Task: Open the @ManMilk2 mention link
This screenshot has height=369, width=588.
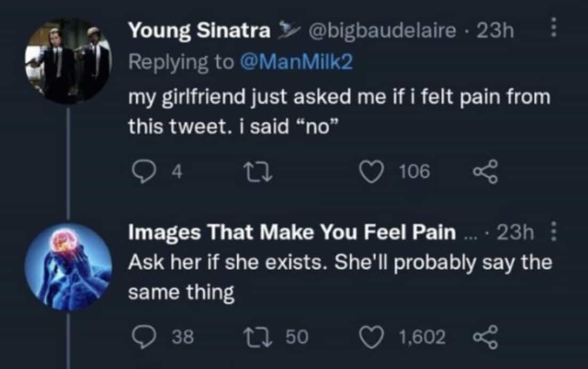Action: [297, 63]
